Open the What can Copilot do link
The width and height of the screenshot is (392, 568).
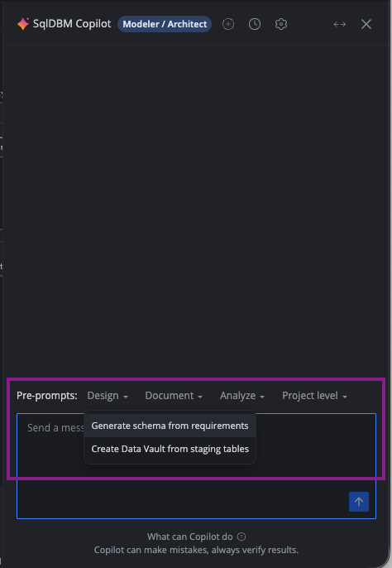tap(189, 537)
